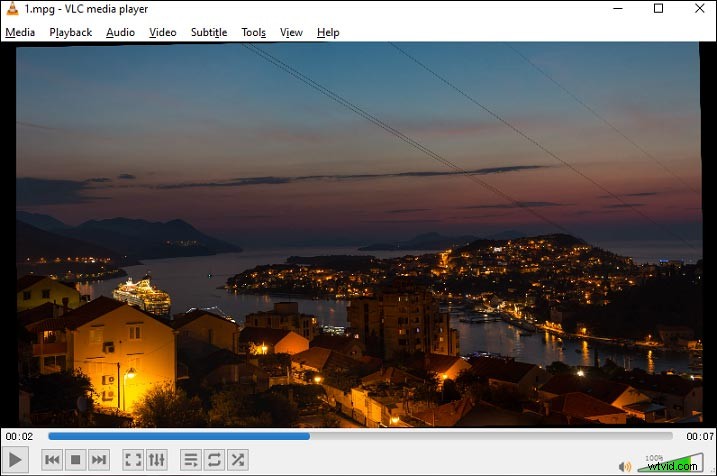Click the playback seek bar
The image size is (717, 476).
(x=360, y=436)
